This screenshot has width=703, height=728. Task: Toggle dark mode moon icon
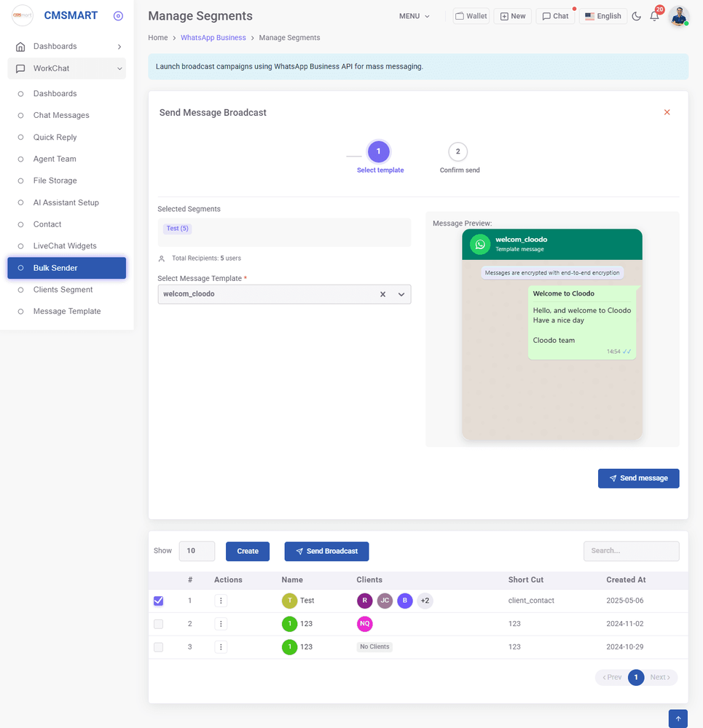[636, 16]
